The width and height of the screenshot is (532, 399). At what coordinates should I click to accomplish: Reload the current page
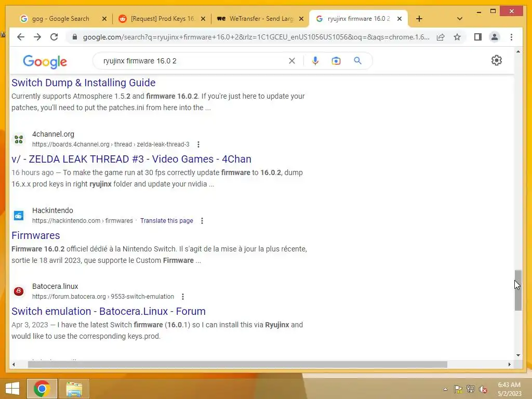[x=54, y=37]
